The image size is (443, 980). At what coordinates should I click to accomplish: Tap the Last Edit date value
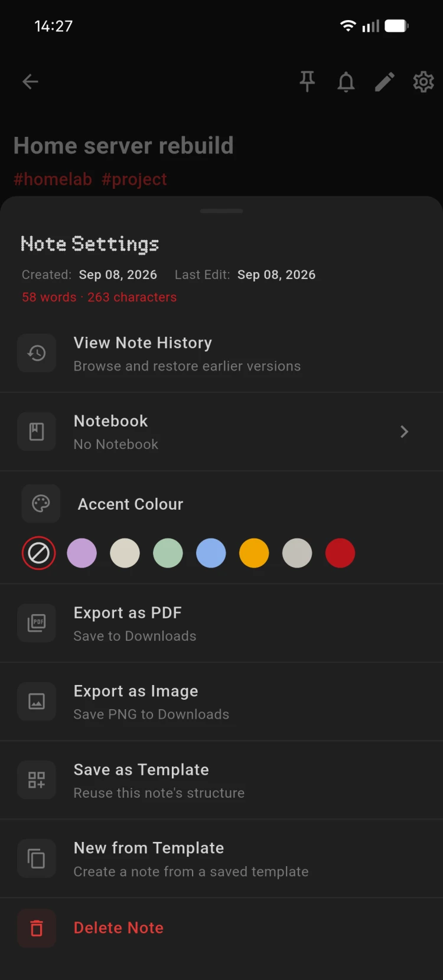[x=276, y=275]
